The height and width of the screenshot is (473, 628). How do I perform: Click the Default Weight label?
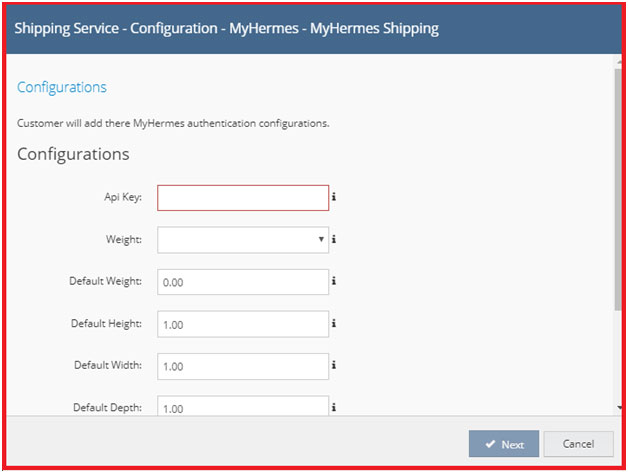[105, 281]
